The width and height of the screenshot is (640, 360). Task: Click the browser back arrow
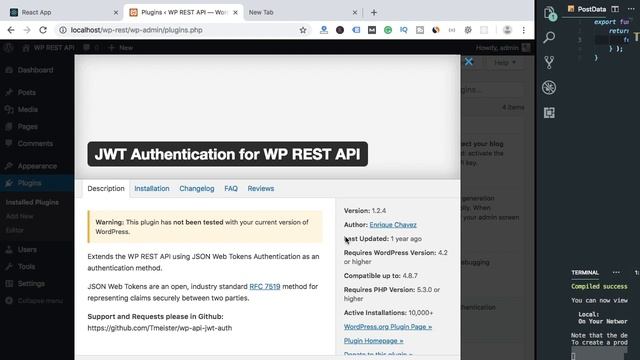pyautogui.click(x=11, y=30)
